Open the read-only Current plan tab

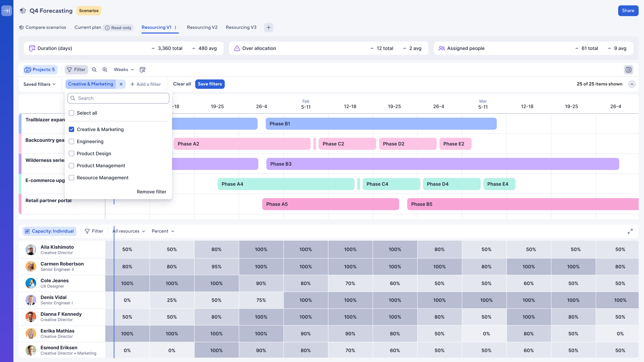click(x=88, y=27)
